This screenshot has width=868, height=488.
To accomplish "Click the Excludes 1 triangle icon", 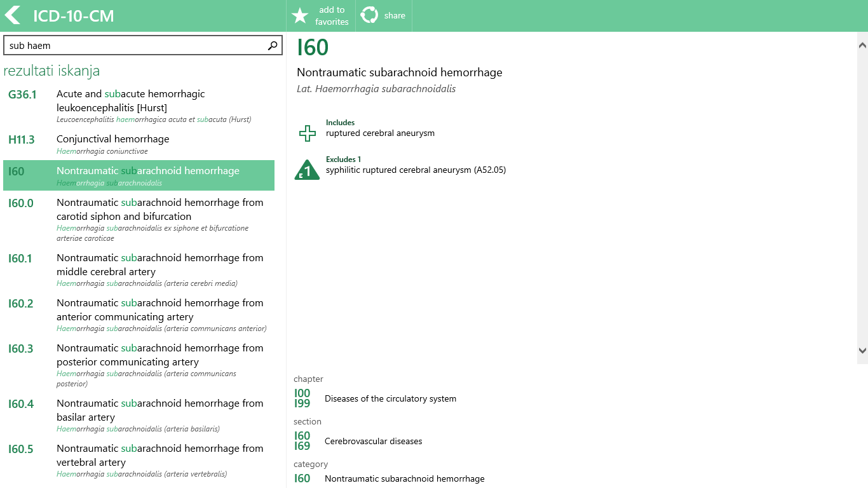I will [307, 170].
